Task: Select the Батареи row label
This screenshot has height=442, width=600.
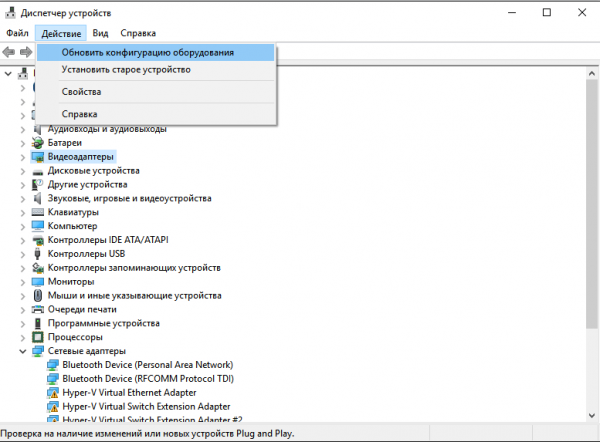Action: 65,143
